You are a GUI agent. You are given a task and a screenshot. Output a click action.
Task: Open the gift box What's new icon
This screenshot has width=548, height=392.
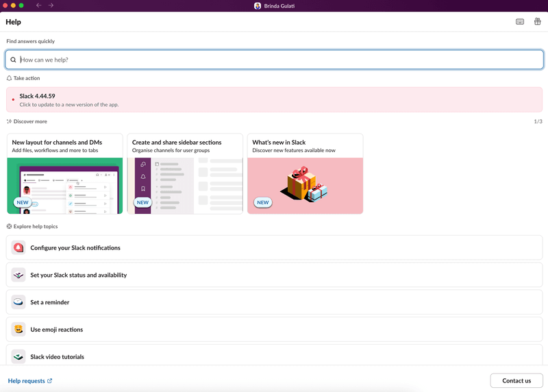[538, 22]
